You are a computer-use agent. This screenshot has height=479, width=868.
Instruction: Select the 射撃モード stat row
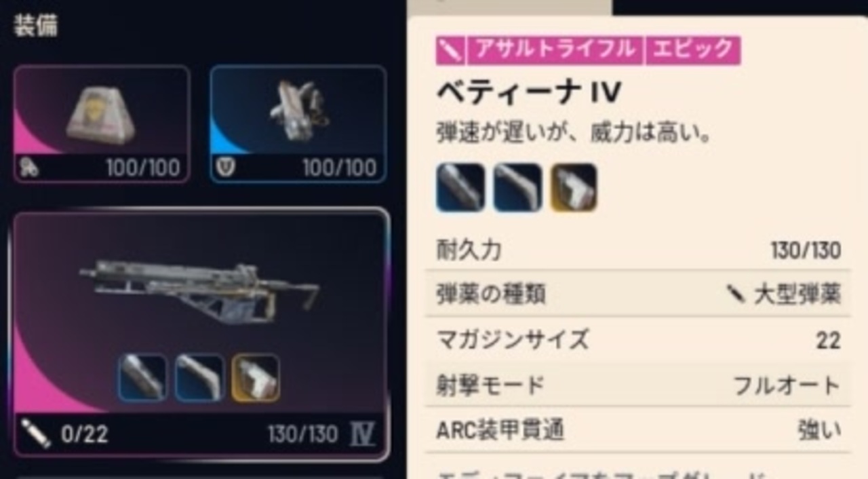[638, 385]
